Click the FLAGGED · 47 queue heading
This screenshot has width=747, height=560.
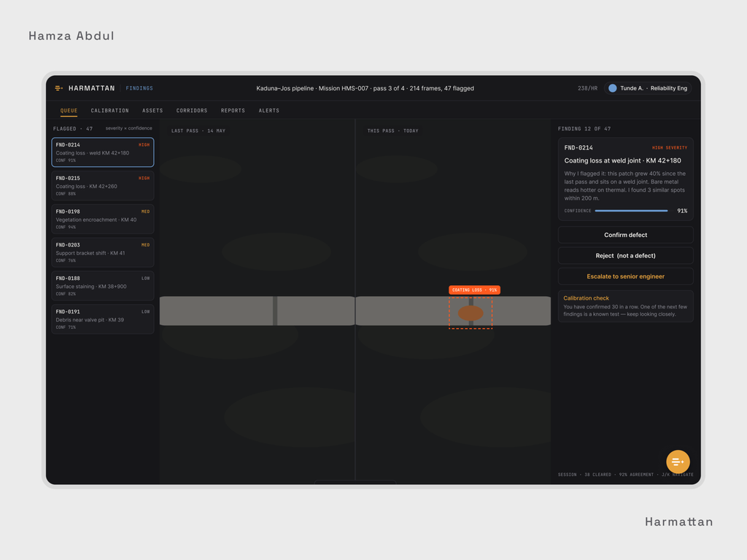(73, 128)
